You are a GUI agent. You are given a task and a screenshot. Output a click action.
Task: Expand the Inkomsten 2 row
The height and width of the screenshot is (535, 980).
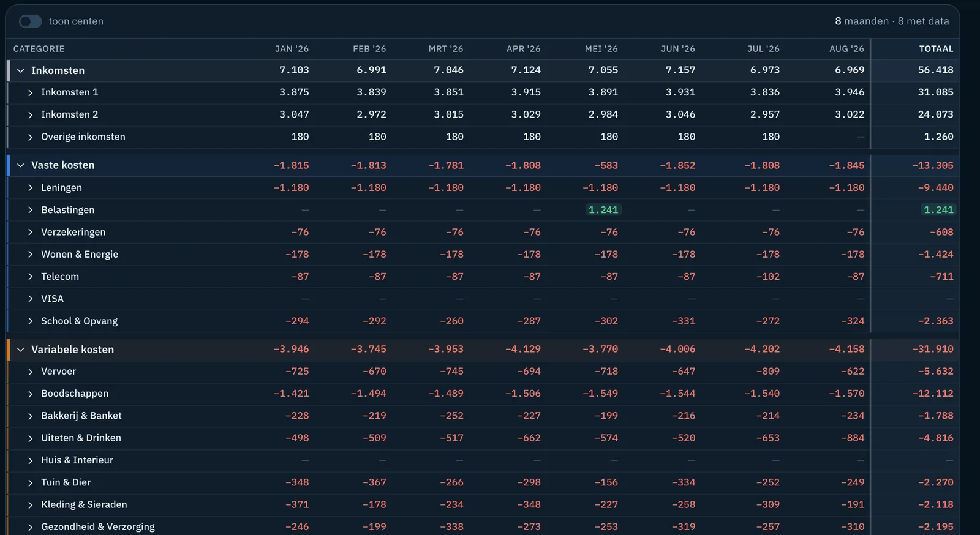pos(31,115)
